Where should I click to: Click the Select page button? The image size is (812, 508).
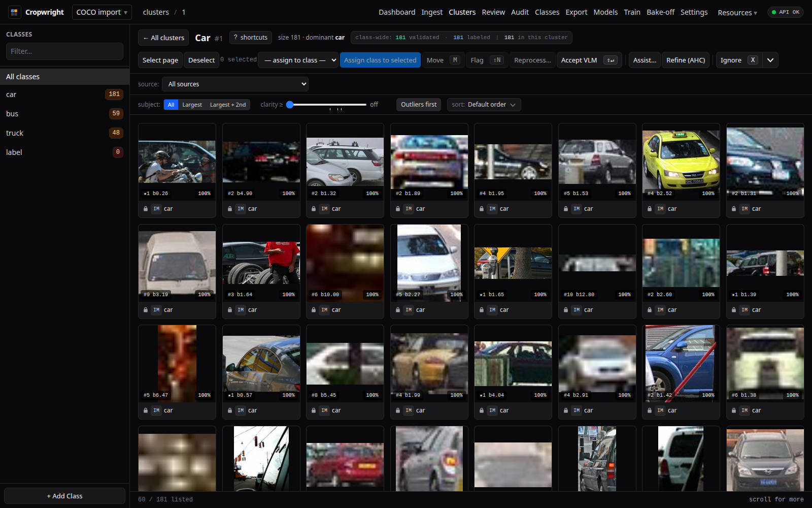[160, 60]
